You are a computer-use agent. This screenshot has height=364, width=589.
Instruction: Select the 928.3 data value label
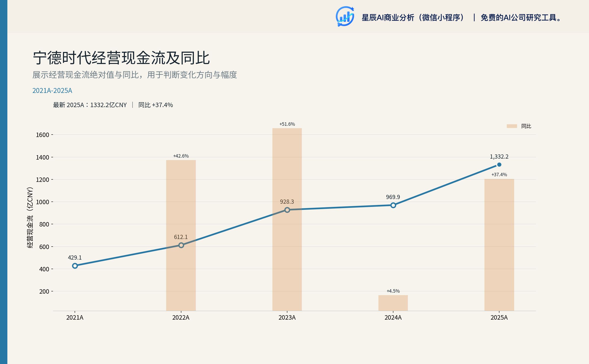(287, 202)
